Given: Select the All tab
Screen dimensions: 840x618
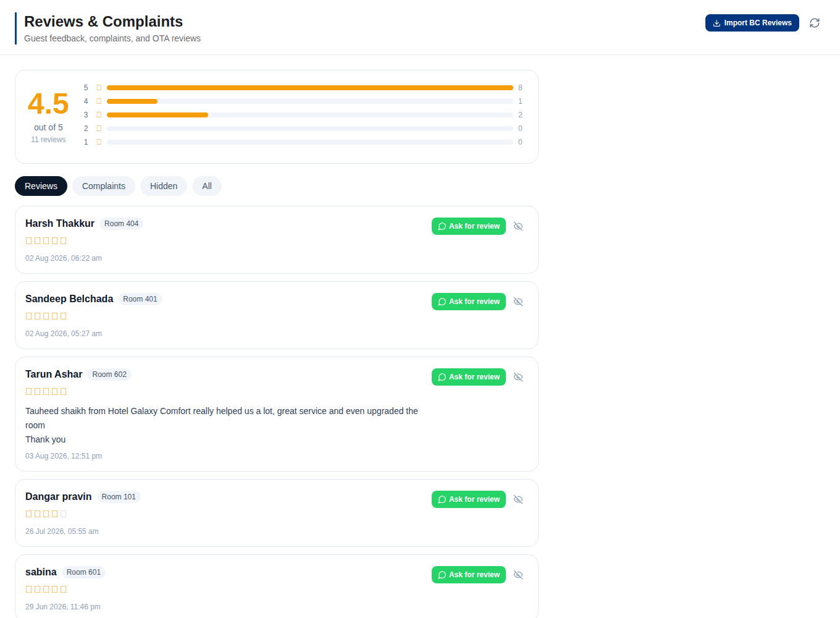Looking at the screenshot, I should (207, 186).
